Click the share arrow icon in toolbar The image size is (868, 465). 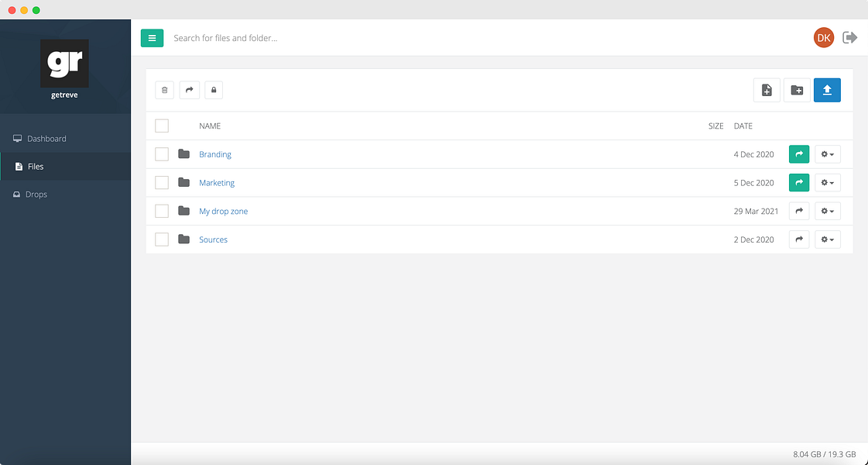pyautogui.click(x=190, y=90)
